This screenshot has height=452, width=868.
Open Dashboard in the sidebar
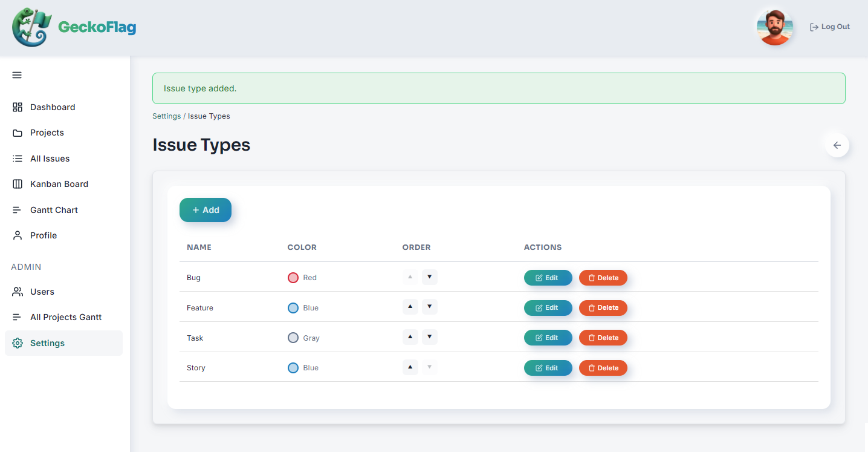tap(63, 107)
